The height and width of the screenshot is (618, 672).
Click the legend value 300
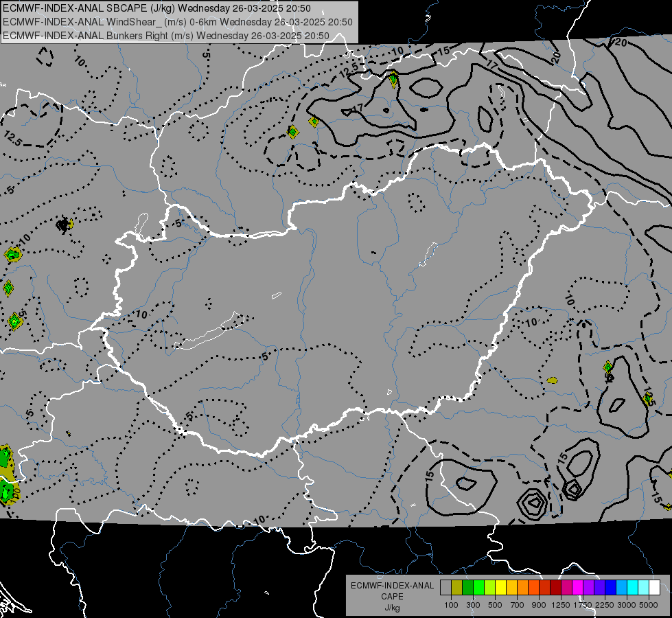point(473,605)
